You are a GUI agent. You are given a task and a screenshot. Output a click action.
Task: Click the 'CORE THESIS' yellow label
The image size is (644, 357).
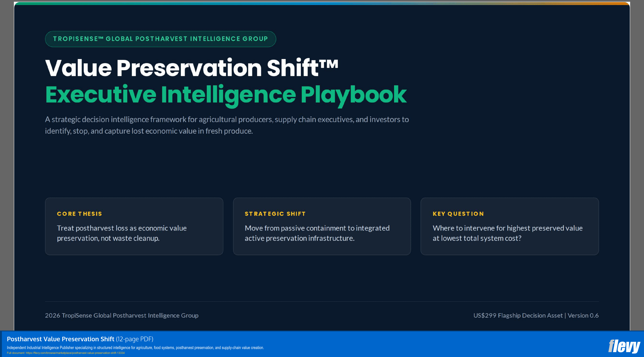79,214
